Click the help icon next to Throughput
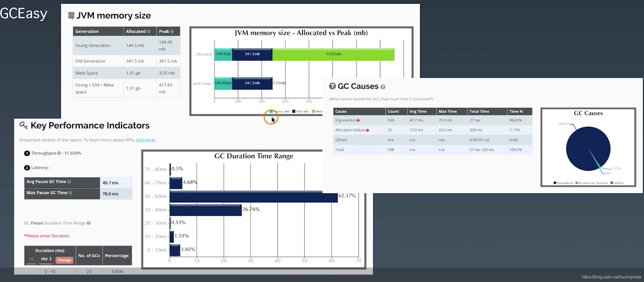Screen dimensions: 644x282 tap(59, 153)
